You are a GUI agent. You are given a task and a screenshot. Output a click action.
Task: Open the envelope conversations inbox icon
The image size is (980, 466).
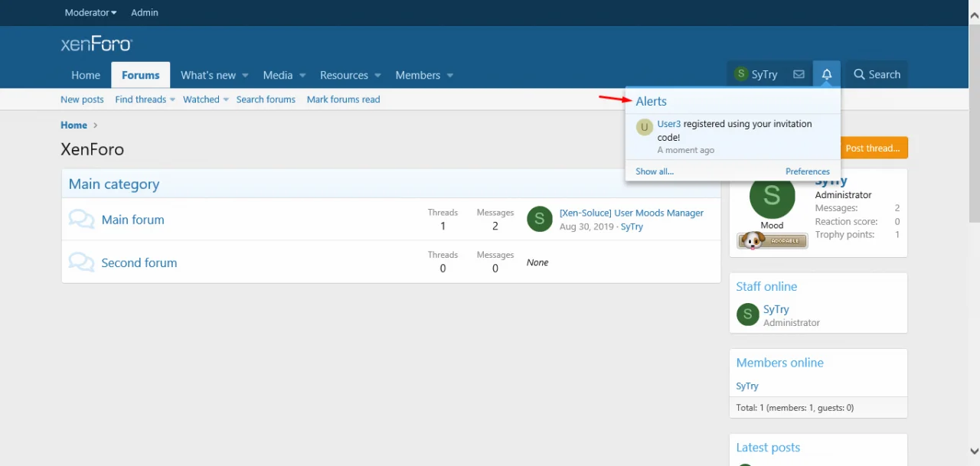click(x=799, y=74)
